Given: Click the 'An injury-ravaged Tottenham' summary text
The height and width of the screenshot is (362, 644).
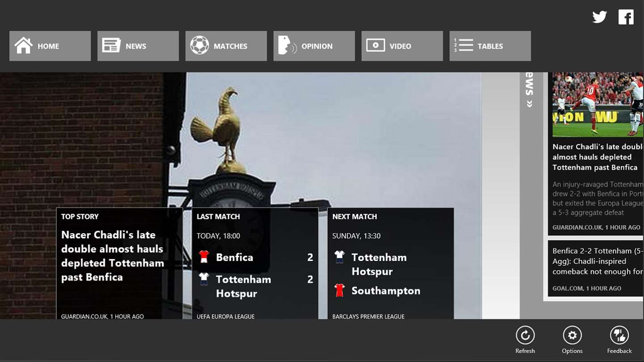Looking at the screenshot, I should click(x=598, y=198).
